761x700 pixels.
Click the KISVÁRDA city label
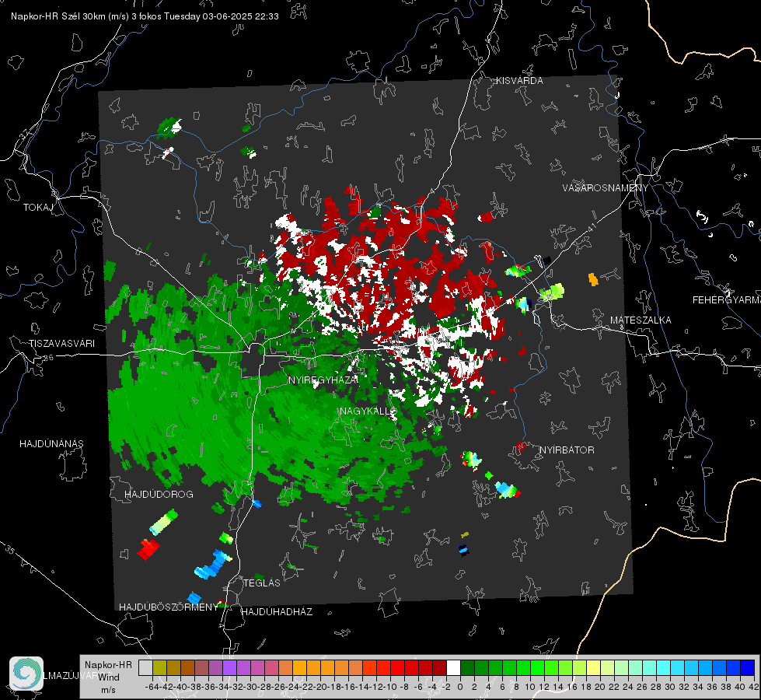click(x=519, y=81)
